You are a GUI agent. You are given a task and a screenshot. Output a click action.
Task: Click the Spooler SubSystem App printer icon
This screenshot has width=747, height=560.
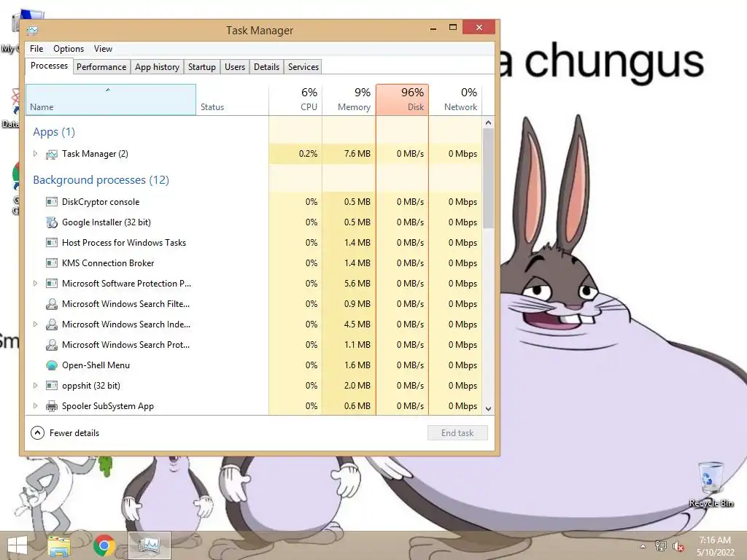pos(52,406)
